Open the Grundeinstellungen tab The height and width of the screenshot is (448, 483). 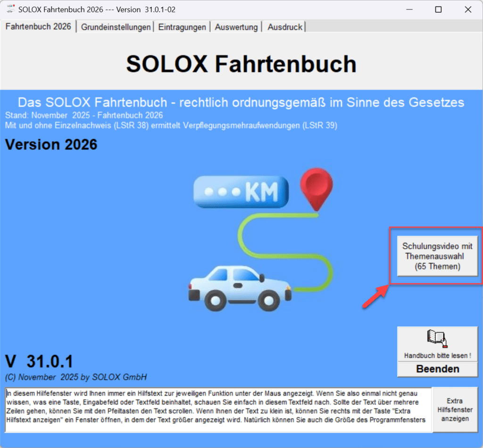pyautogui.click(x=116, y=27)
